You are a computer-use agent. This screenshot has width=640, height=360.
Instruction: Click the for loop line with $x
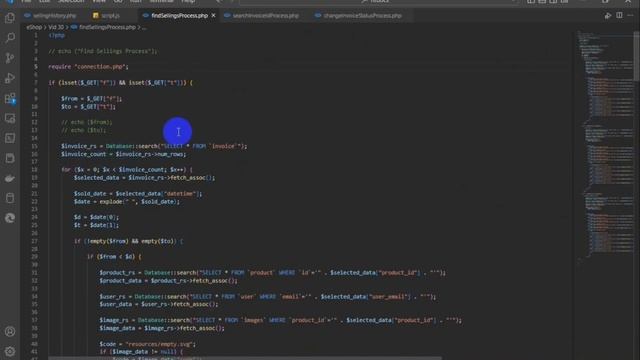coord(127,170)
